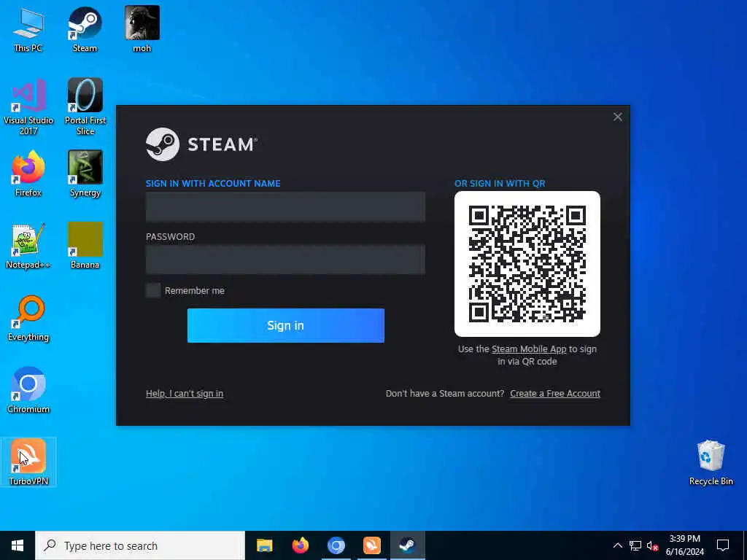Click the muted volume tray icon

point(652,545)
